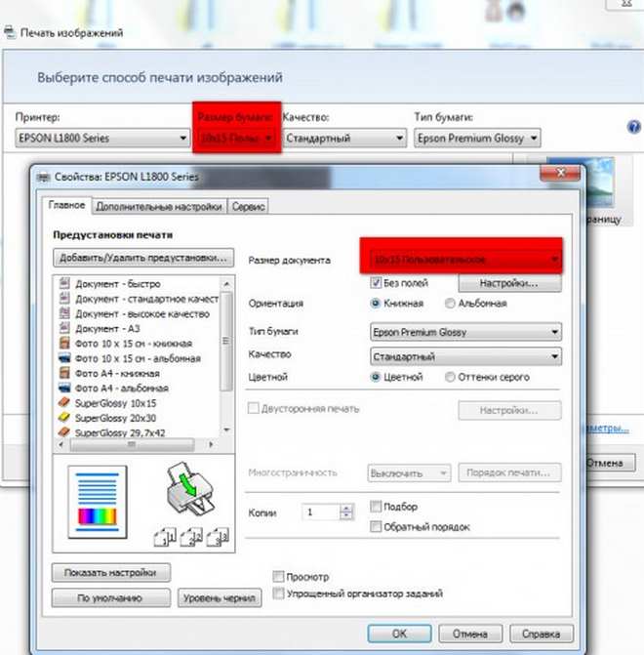Enable Упрощенный организатор заданий checkbox

pos(278,594)
